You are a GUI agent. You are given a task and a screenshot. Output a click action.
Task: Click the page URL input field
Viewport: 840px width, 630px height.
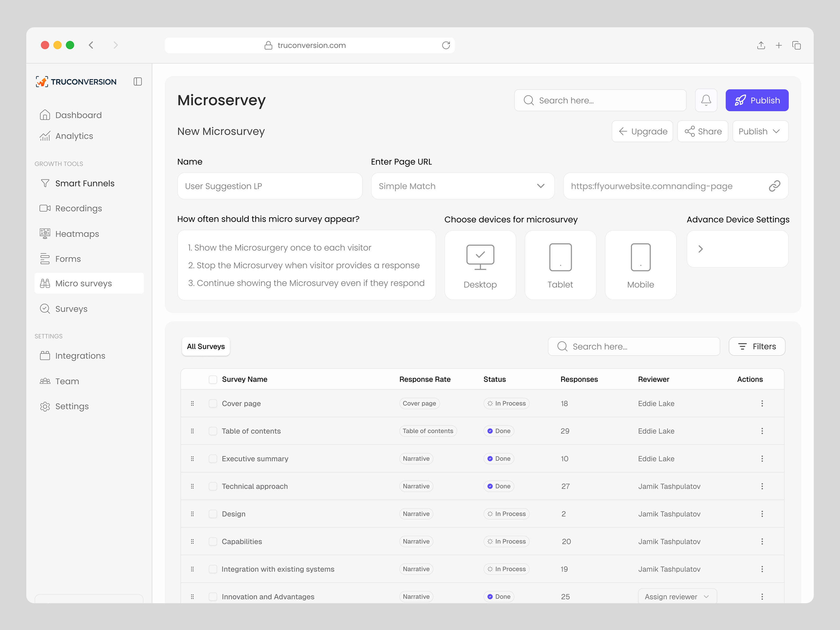(676, 186)
